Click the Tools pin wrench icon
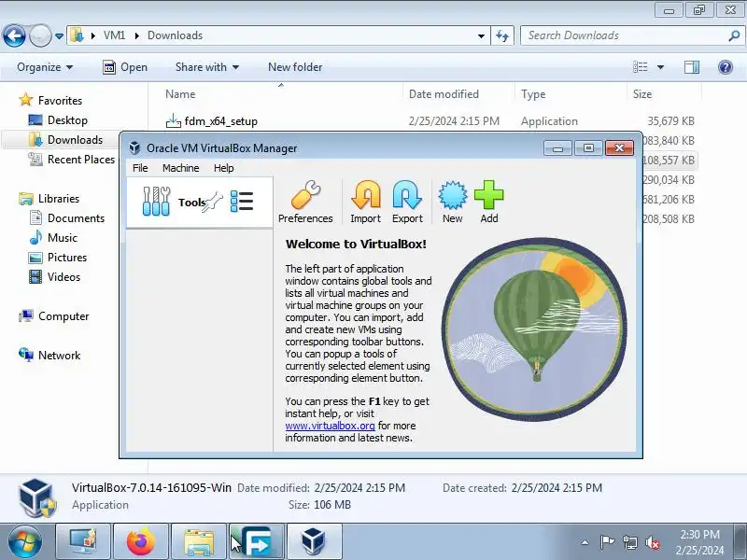The width and height of the screenshot is (747, 560). 213,202
